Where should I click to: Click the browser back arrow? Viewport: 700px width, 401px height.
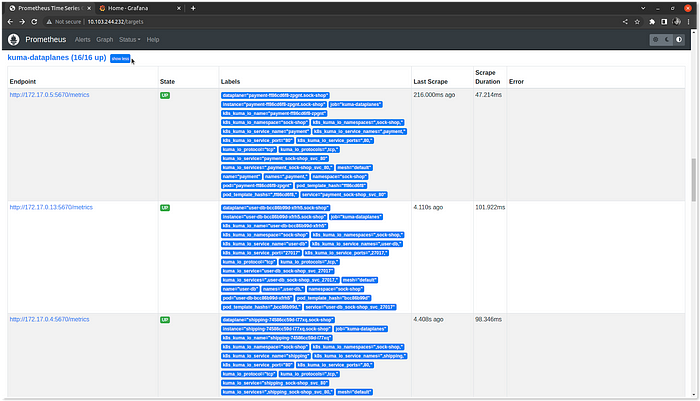(9, 20)
